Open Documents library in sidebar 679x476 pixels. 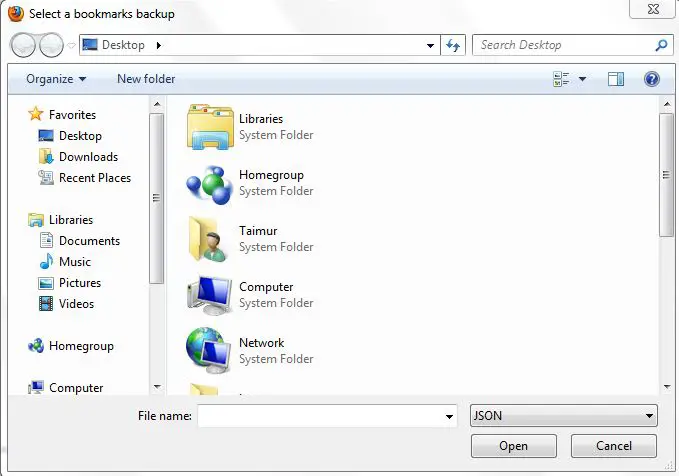(x=89, y=241)
